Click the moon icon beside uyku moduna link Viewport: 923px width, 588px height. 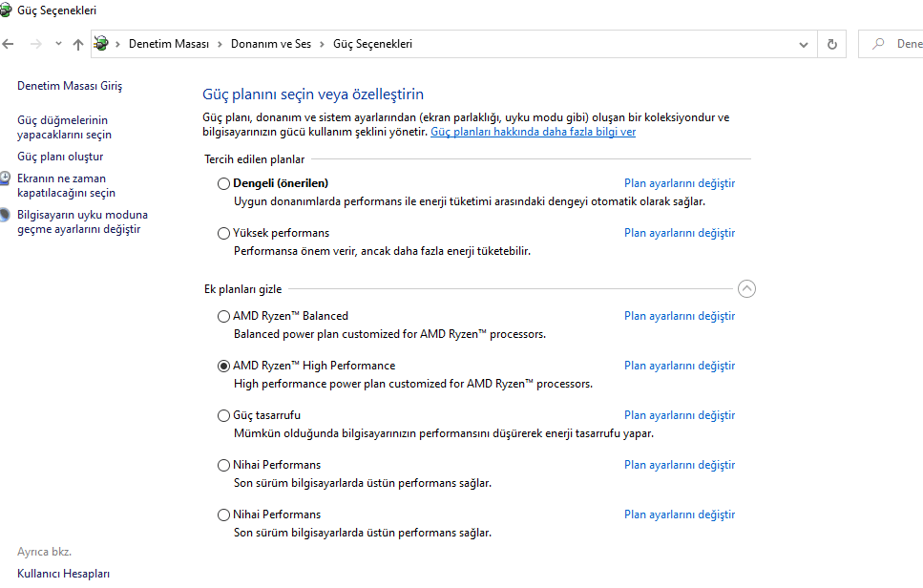(6, 216)
